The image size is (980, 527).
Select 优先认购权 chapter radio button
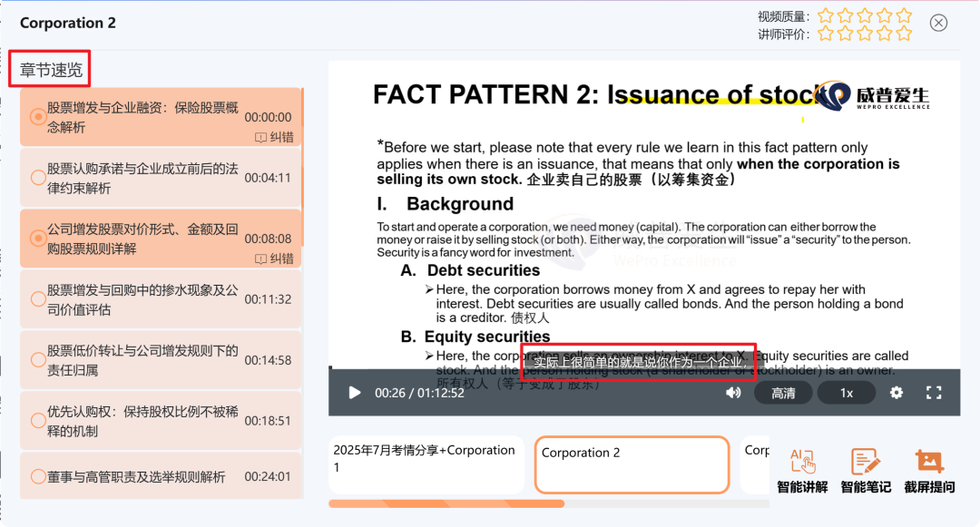(x=38, y=422)
